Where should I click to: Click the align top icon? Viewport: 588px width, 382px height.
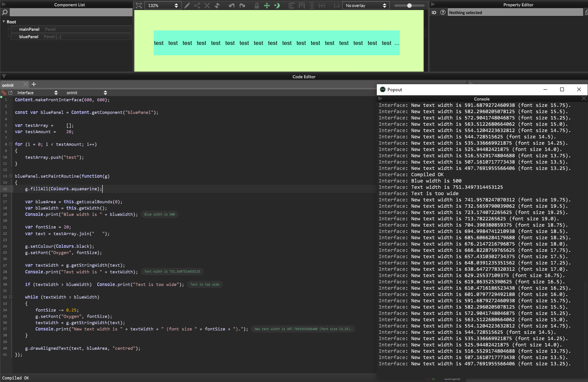click(x=301, y=6)
